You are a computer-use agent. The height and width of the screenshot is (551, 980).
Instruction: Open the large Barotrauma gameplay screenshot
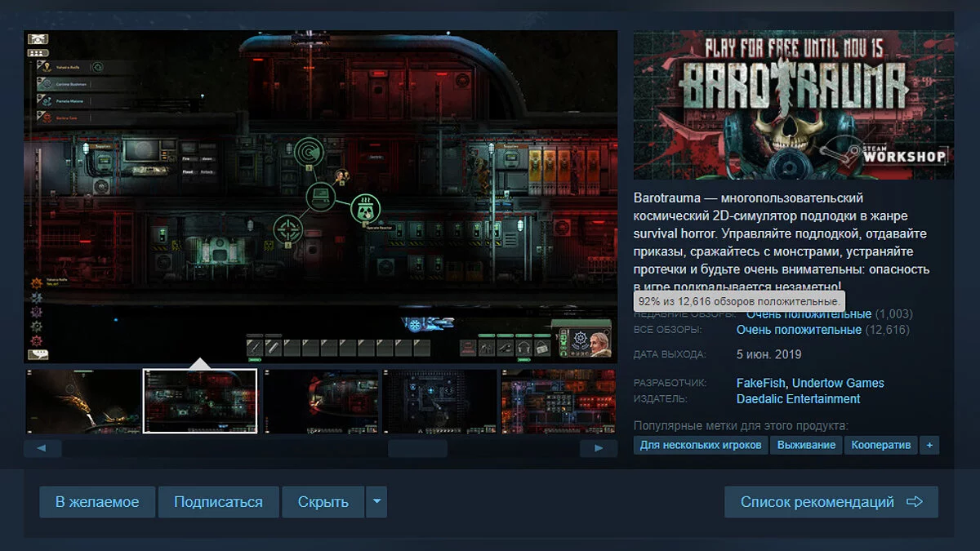click(320, 197)
